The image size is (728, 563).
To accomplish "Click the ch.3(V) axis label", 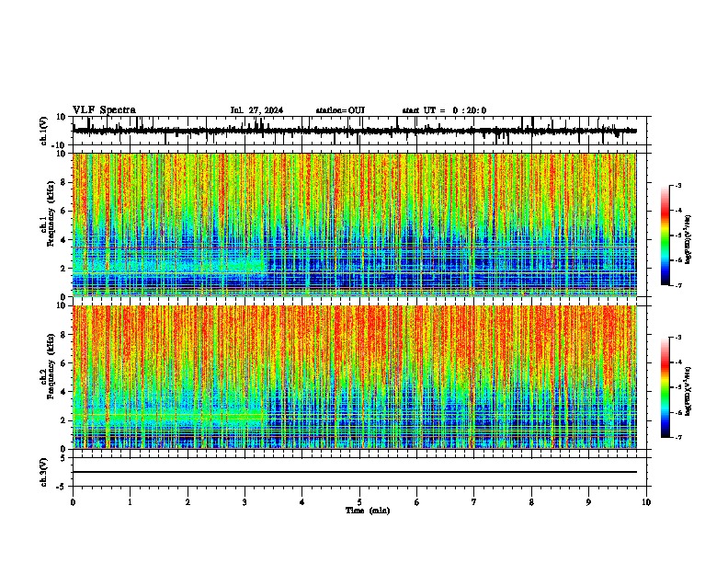I will point(44,472).
